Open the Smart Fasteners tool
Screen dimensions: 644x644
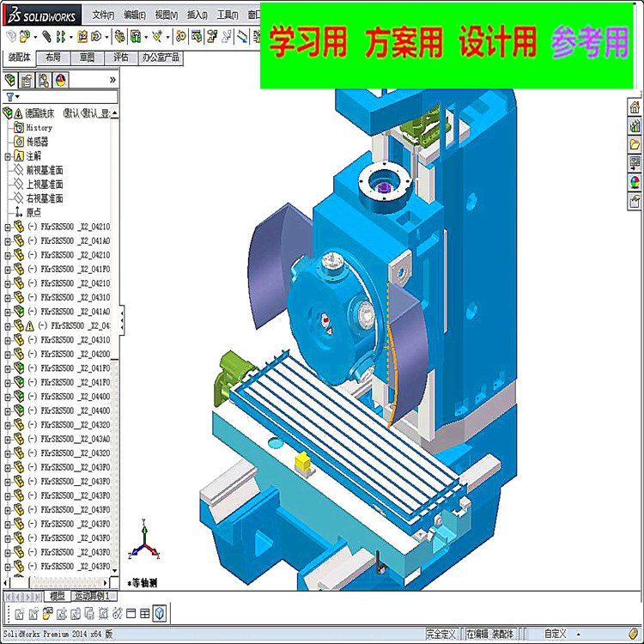(82, 37)
